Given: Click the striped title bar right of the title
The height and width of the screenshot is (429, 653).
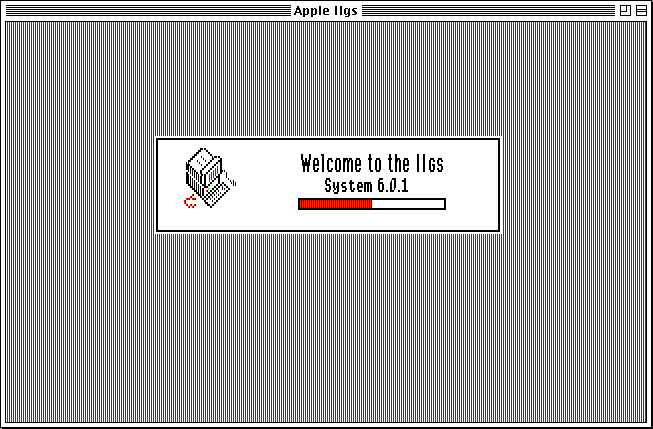Looking at the screenshot, I should tap(488, 10).
